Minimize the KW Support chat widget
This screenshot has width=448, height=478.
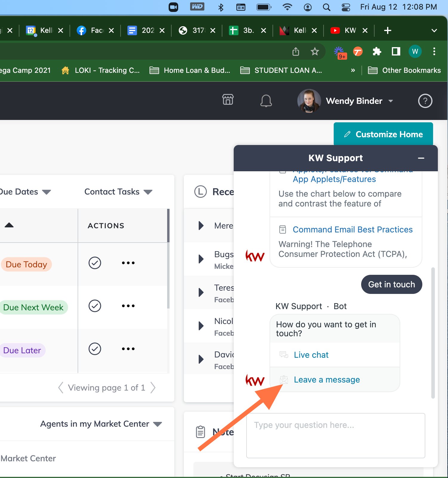coord(421,158)
